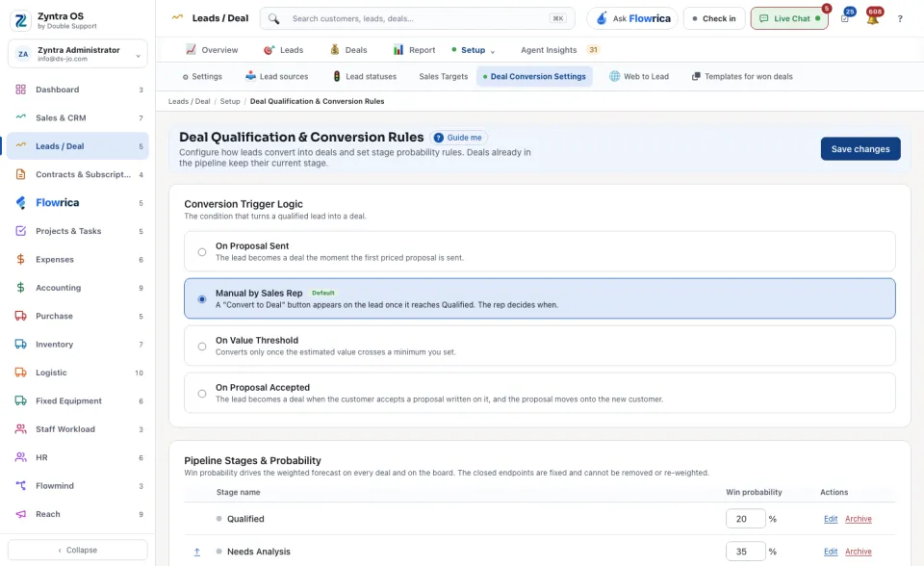Collapse the sidebar navigation

pos(78,550)
